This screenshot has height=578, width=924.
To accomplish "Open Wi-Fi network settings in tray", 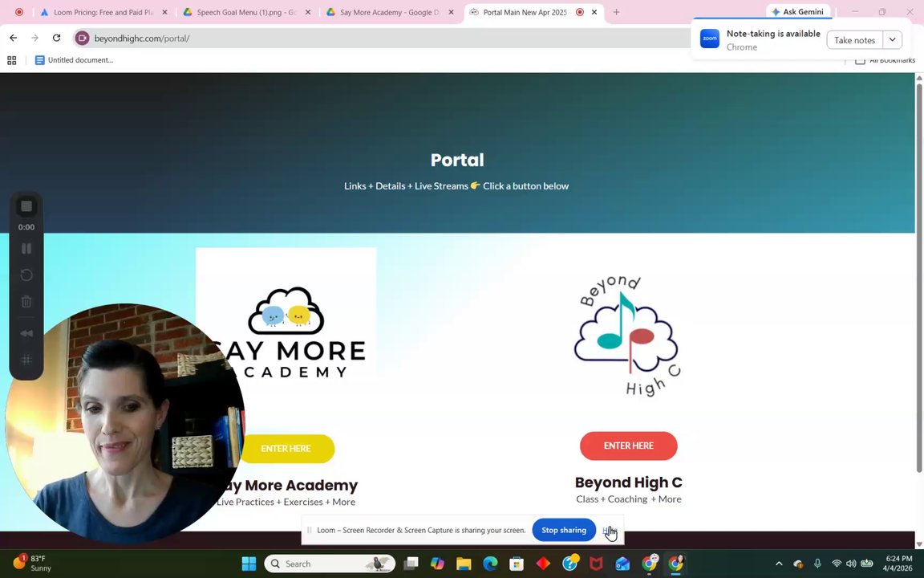I will click(x=837, y=564).
